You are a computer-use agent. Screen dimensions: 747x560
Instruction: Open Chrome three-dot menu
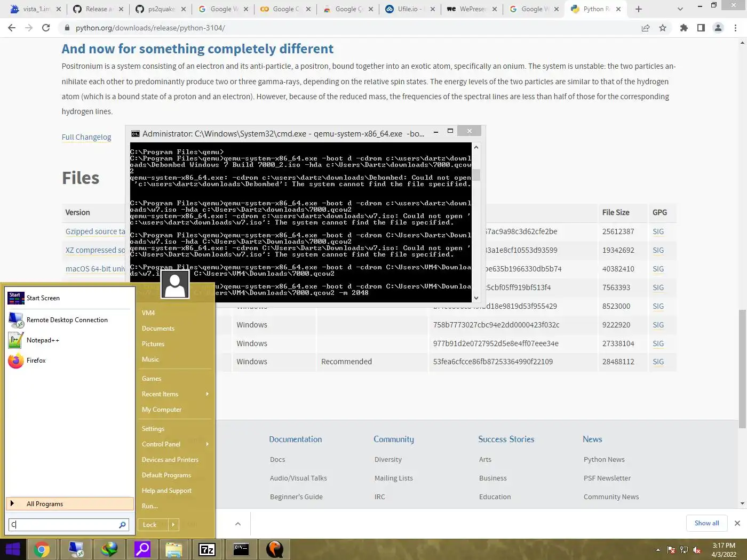736,28
